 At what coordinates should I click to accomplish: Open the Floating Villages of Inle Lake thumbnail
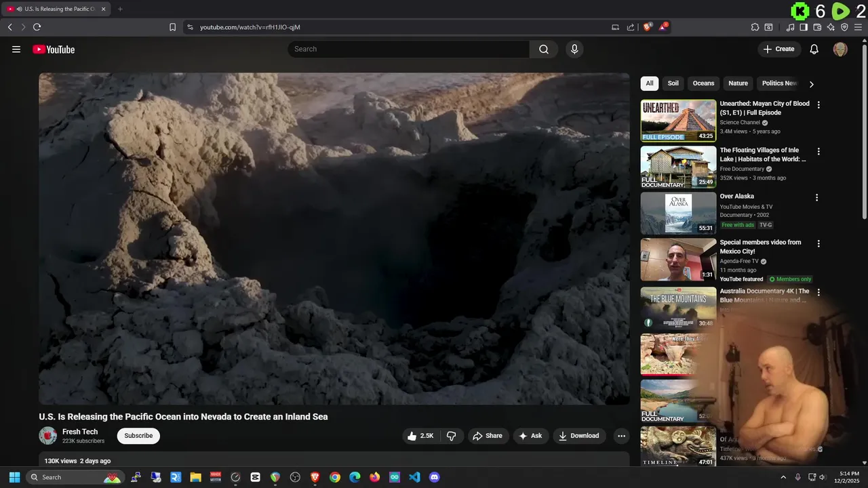[678, 167]
